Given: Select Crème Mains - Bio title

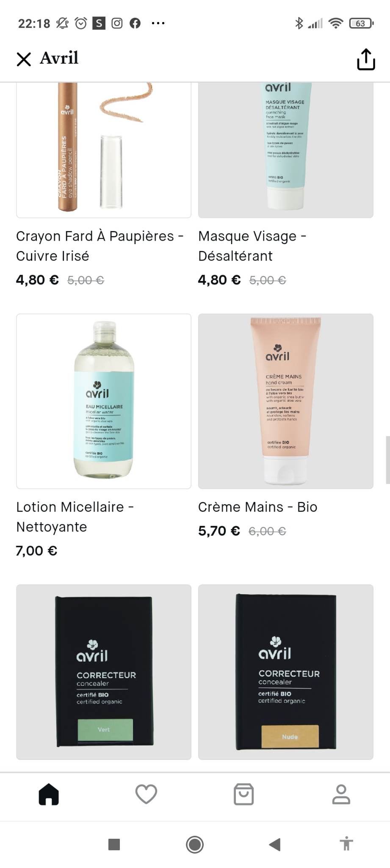Looking at the screenshot, I should click(x=257, y=507).
